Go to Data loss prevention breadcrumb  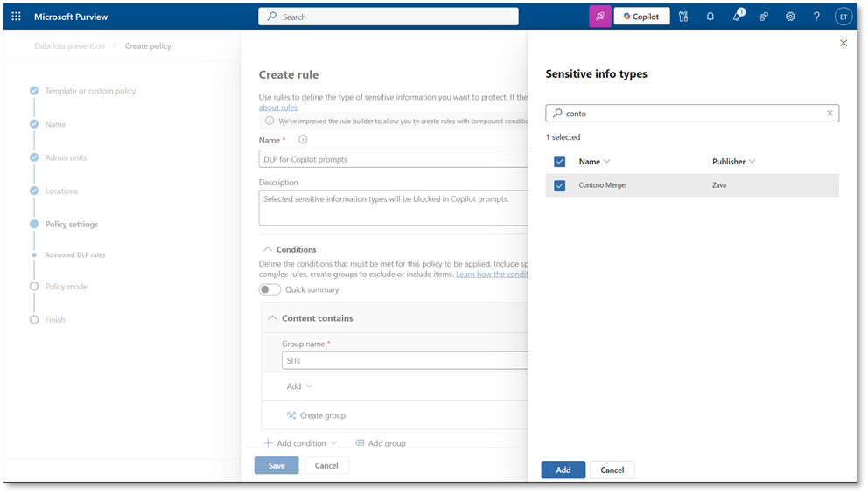[69, 46]
